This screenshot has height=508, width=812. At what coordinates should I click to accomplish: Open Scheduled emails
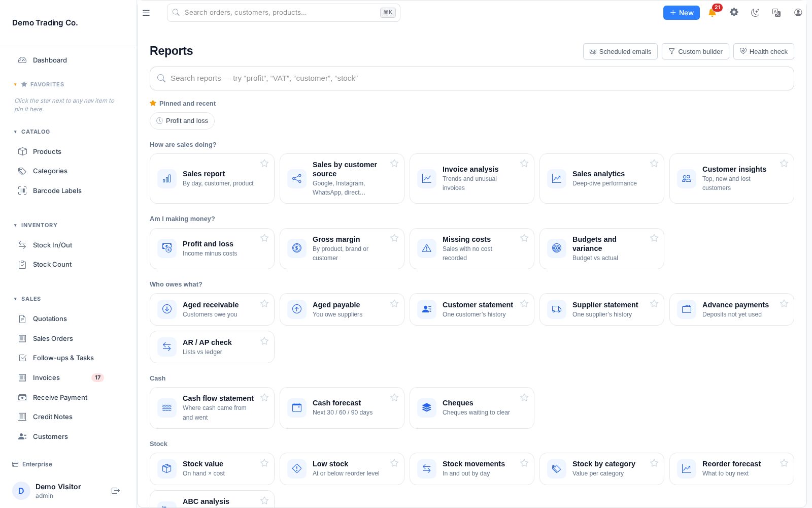(x=620, y=51)
